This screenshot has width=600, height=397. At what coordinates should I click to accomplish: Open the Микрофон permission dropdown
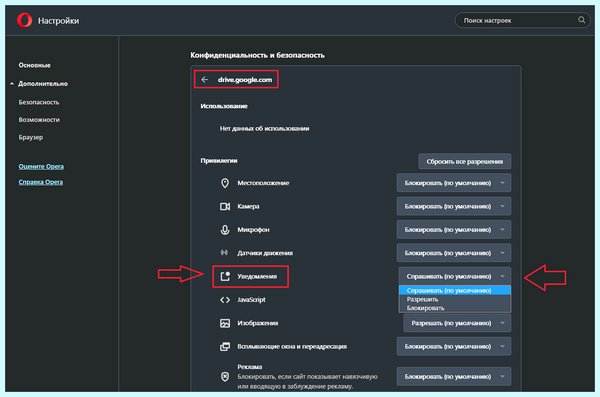pos(454,230)
